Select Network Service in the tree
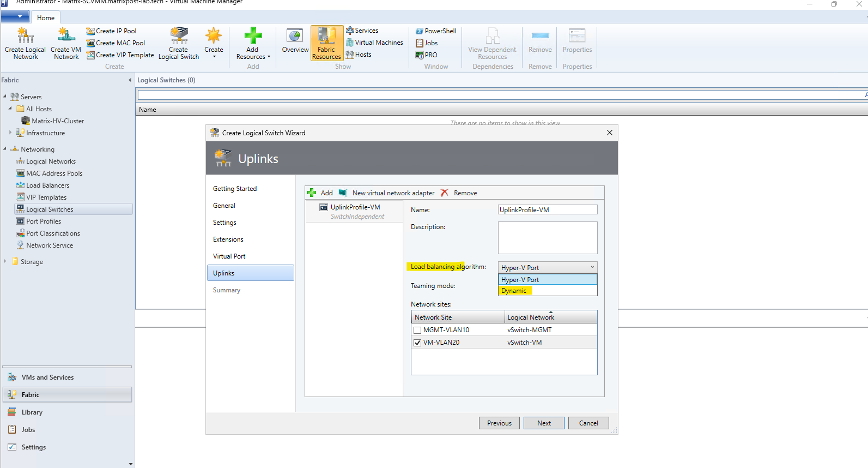This screenshot has height=468, width=868. (x=49, y=245)
